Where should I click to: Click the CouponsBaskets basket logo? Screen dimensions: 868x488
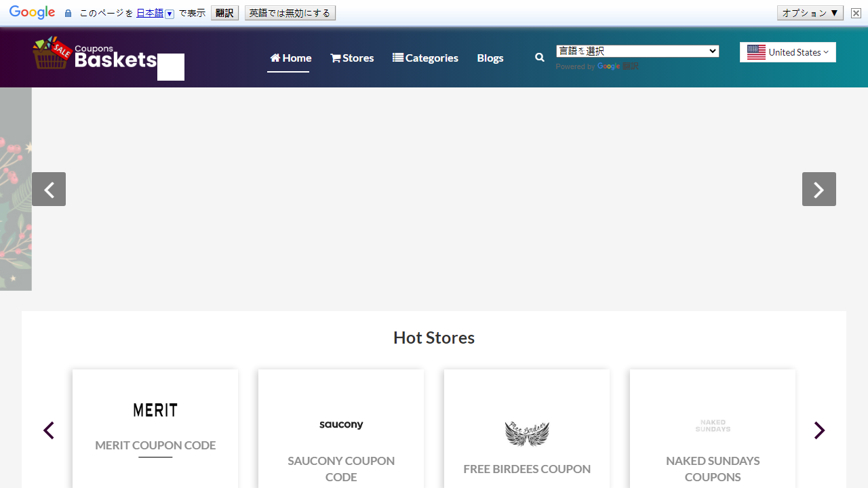pos(52,54)
